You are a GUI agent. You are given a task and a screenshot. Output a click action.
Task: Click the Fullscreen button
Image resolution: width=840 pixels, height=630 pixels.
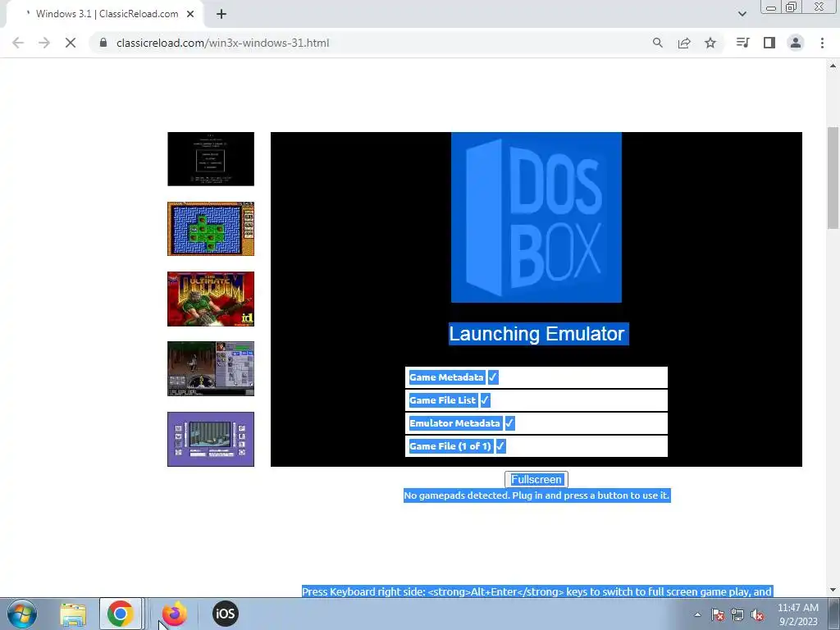pos(536,479)
